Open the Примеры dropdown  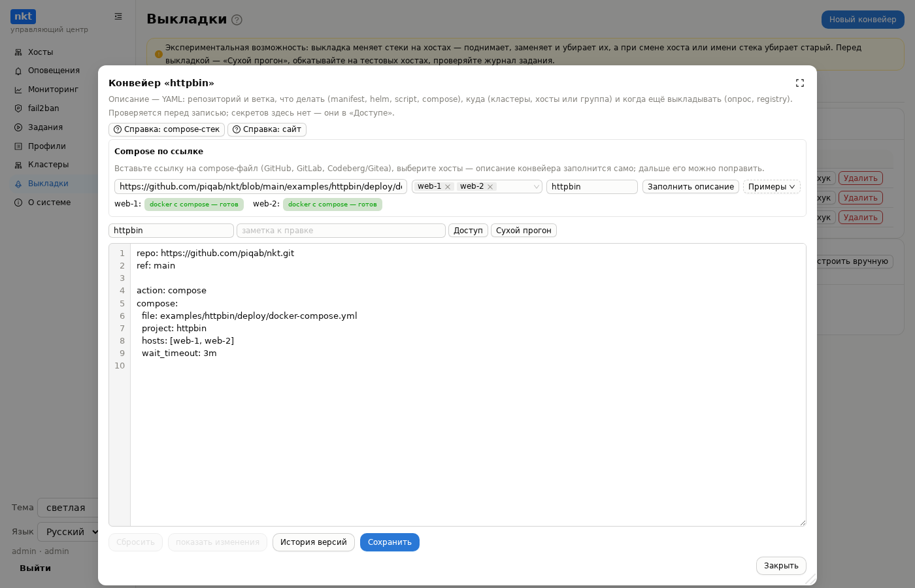[772, 187]
